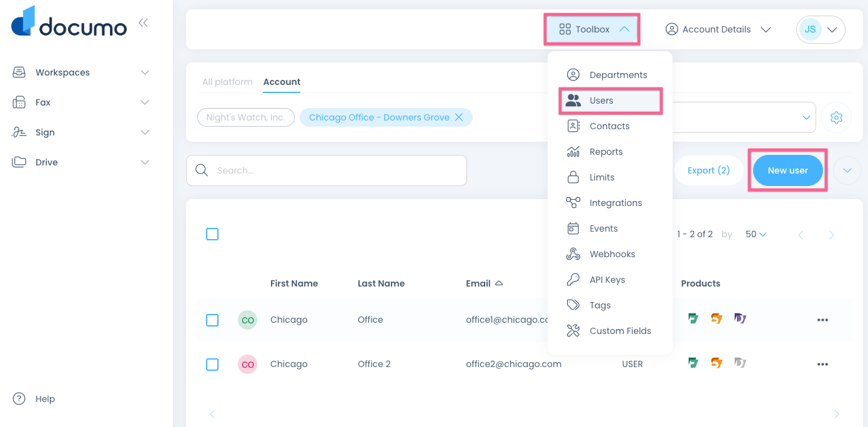
Task: Click the New user button
Action: (787, 170)
